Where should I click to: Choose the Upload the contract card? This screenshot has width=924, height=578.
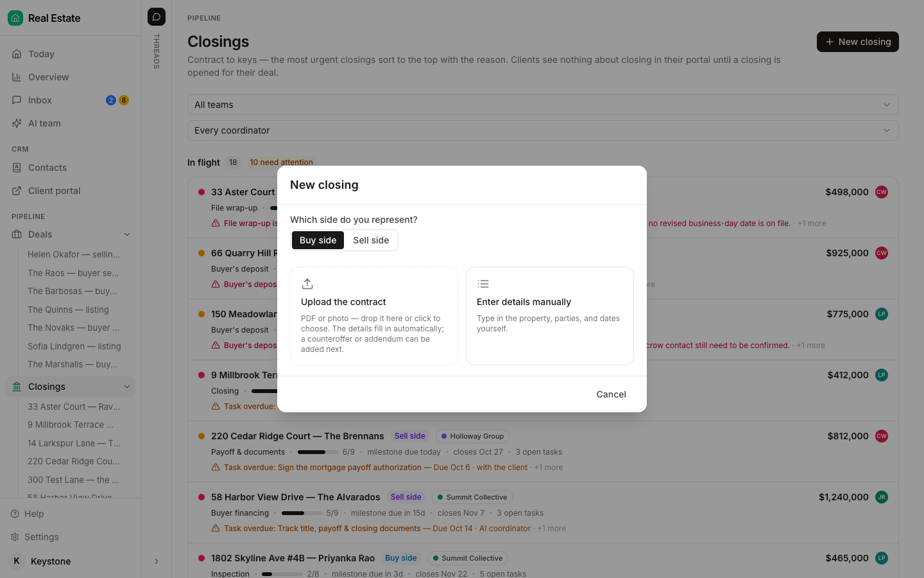point(374,316)
